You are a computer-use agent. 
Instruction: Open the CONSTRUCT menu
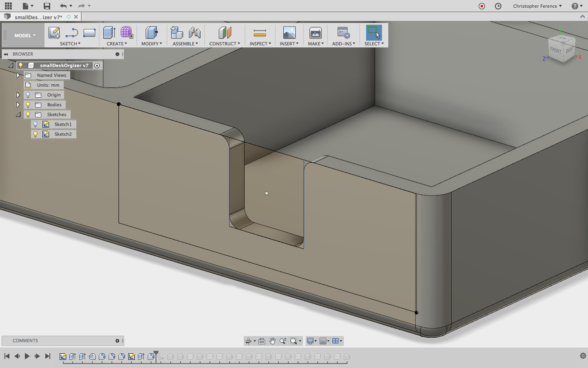point(225,44)
